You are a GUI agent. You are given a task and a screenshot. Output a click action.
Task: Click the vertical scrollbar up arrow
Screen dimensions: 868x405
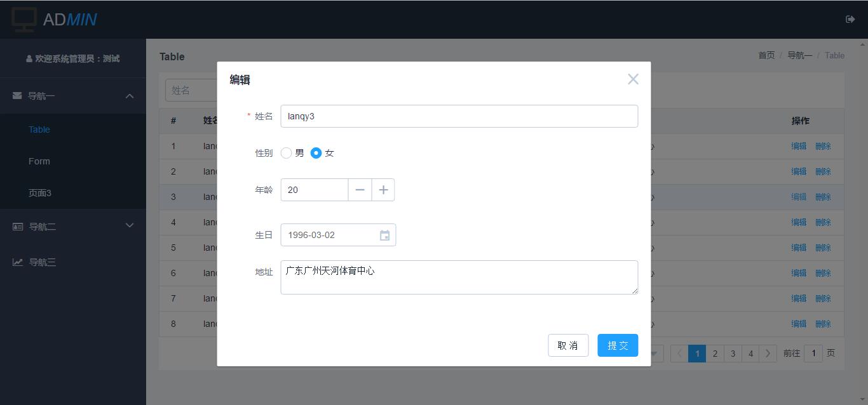pos(863,44)
